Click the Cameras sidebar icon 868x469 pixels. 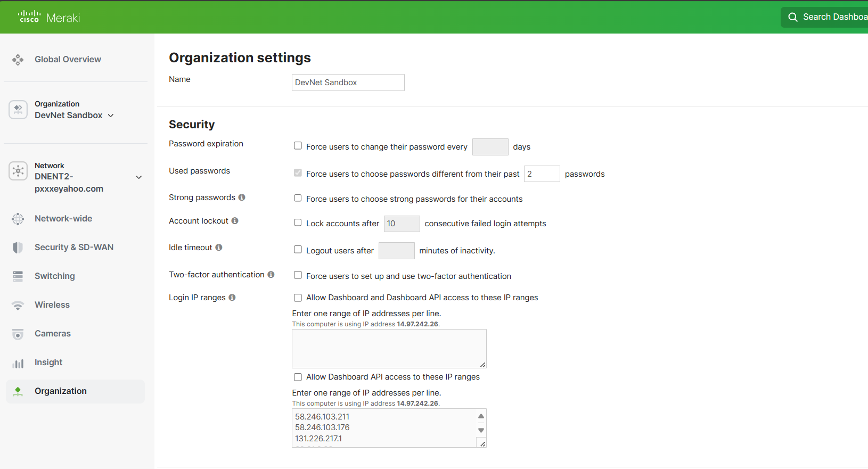click(x=18, y=334)
